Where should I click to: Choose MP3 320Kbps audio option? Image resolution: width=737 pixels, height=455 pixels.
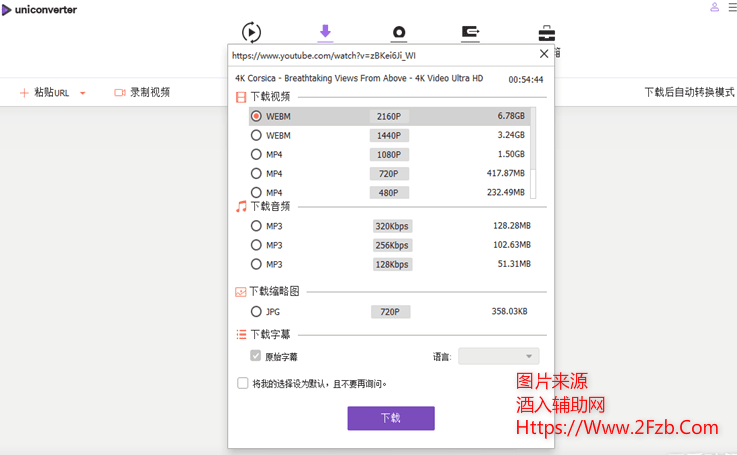click(x=257, y=226)
